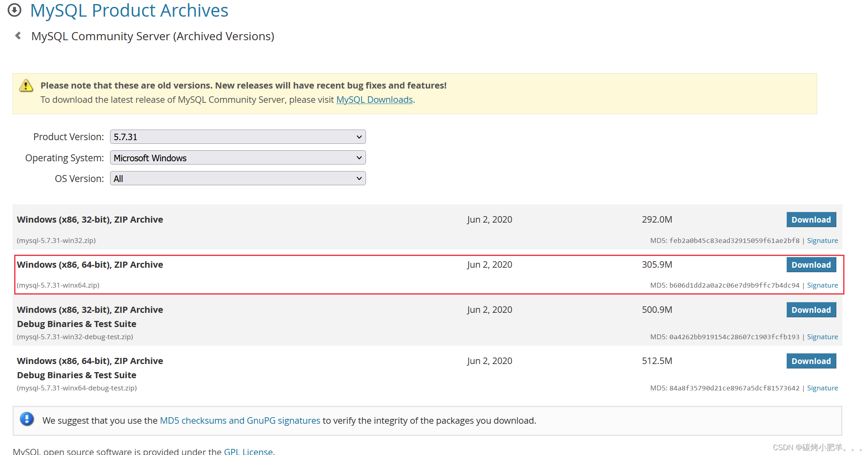The width and height of the screenshot is (868, 455).
Task: Click the MySQL Community Server (Archived Versions) heading
Action: pyautogui.click(x=153, y=36)
